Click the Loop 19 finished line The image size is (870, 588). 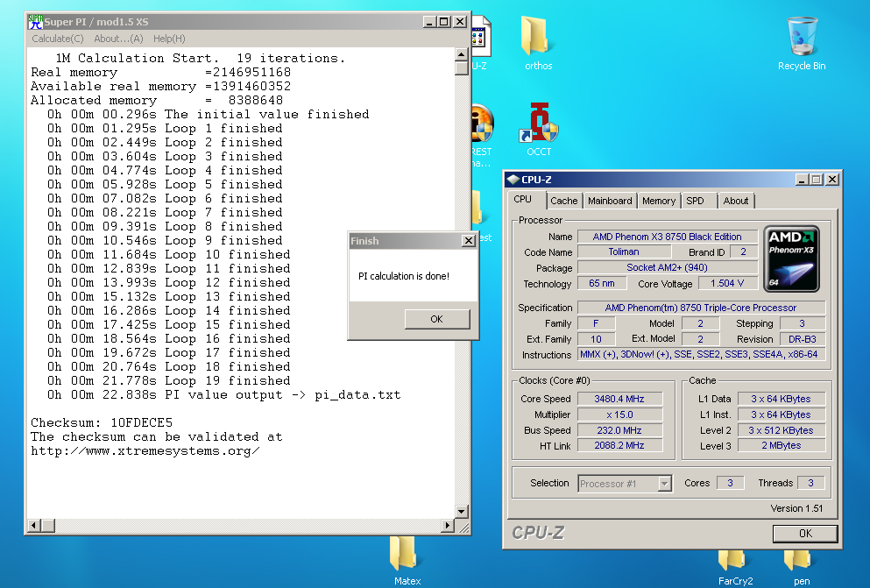click(169, 380)
